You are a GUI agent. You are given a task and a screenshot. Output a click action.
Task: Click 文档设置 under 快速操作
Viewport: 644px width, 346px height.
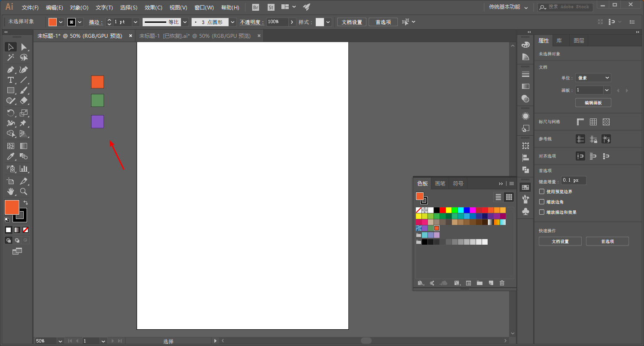[x=560, y=241]
